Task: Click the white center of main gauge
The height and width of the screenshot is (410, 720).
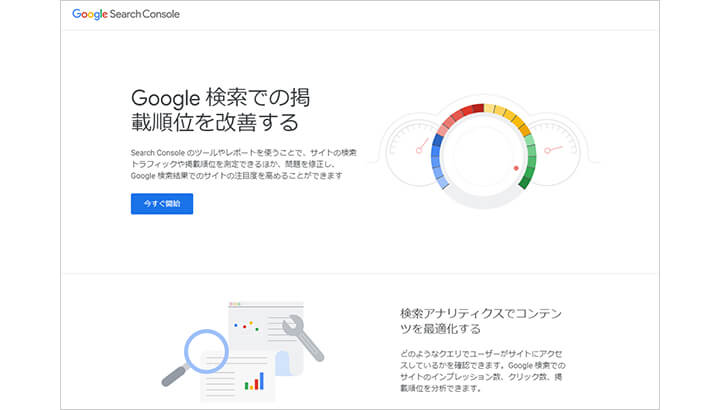Action: coord(482,156)
